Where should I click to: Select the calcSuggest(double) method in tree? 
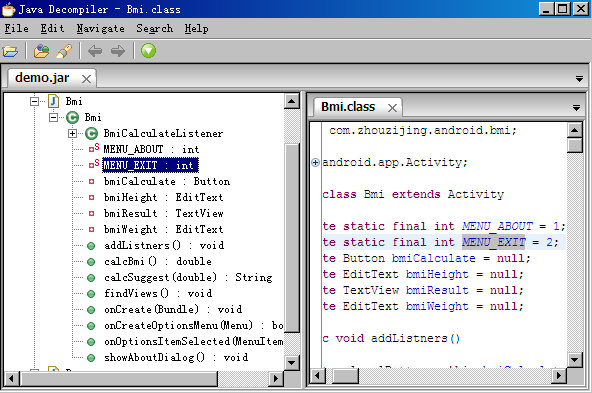(188, 277)
